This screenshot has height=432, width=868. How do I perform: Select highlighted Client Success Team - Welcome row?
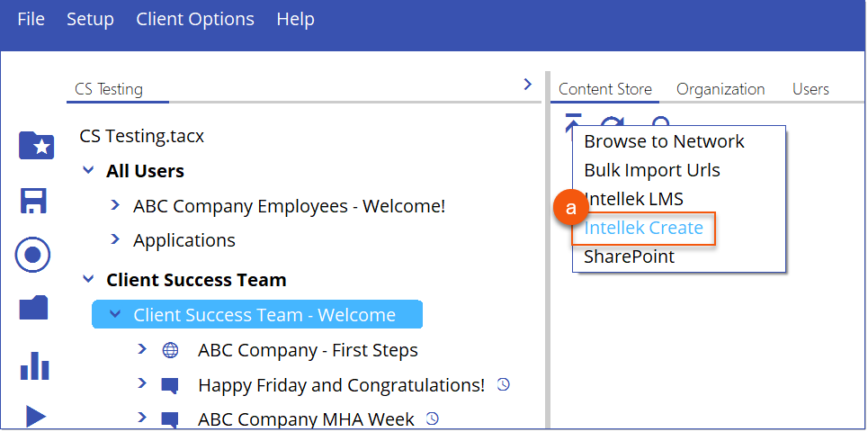coord(257,315)
